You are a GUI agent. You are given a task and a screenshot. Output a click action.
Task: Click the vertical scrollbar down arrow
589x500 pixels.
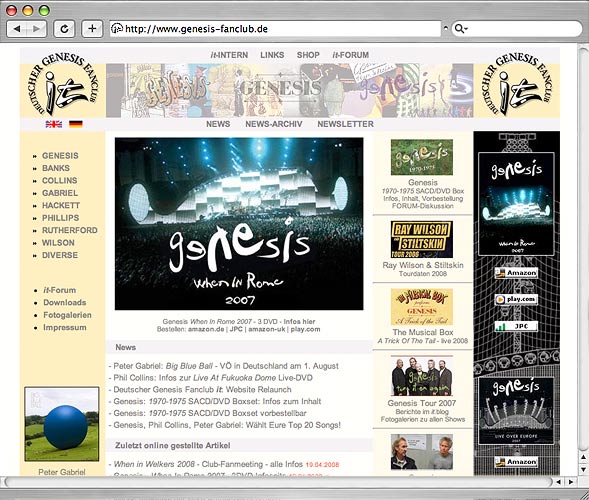click(x=583, y=469)
